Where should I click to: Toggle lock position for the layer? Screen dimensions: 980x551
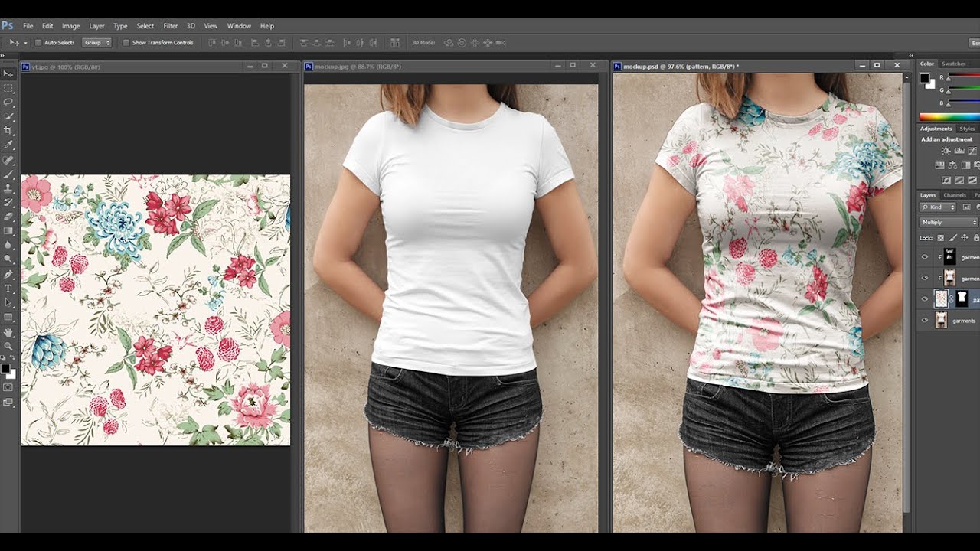point(964,238)
